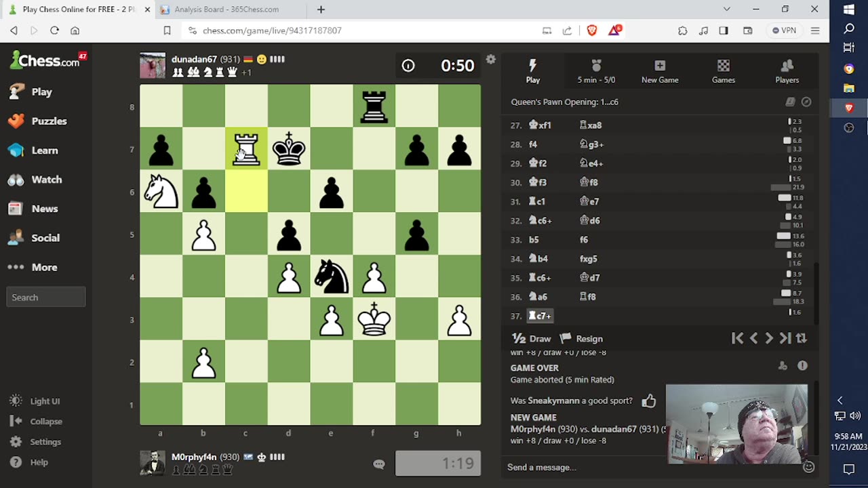Viewport: 868px width, 488px height.
Task: Select move 37 Rc7+ in move list
Action: (540, 316)
